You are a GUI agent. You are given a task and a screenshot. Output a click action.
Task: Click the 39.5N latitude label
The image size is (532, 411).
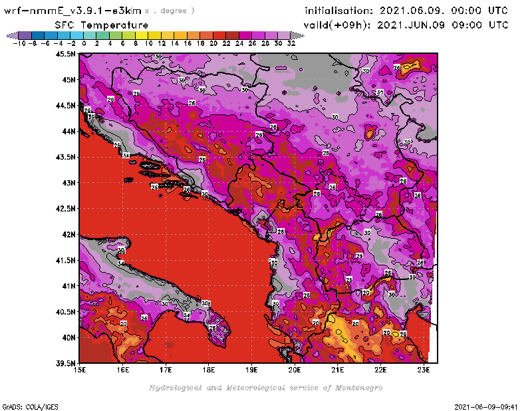(x=65, y=364)
